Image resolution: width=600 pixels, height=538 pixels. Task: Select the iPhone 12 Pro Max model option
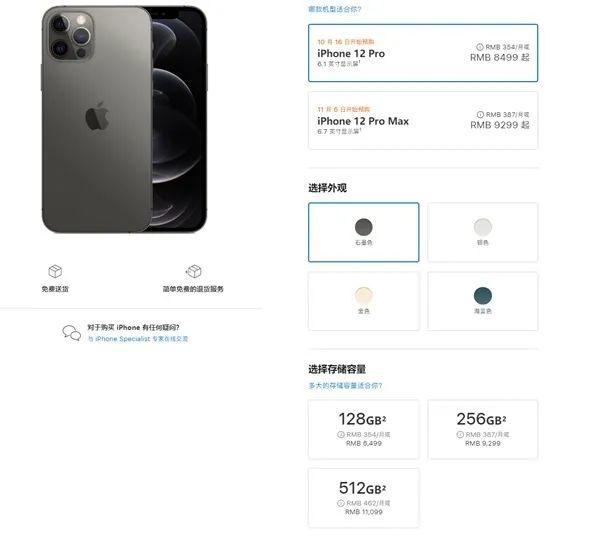[423, 120]
